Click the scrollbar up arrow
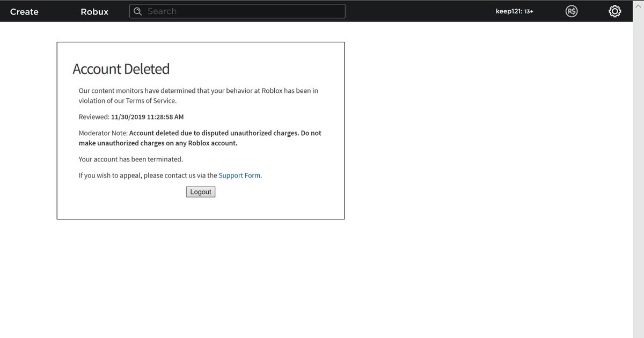This screenshot has width=644, height=338. click(639, 5)
